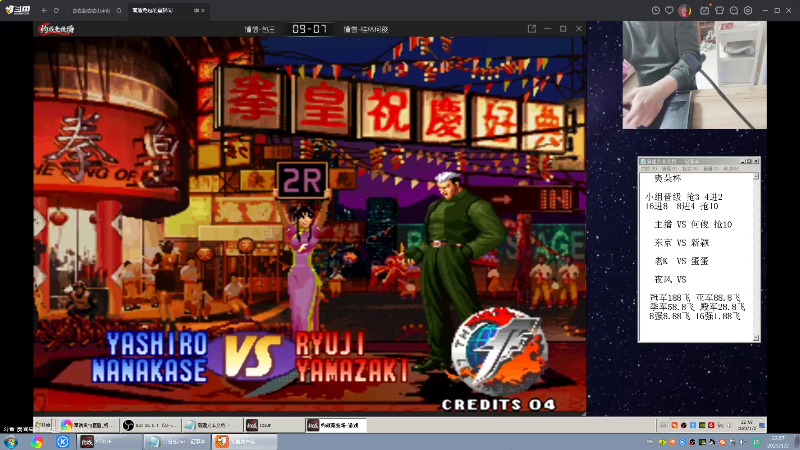800x450 pixels.
Task: Open favorites heart icon
Action: (669, 10)
